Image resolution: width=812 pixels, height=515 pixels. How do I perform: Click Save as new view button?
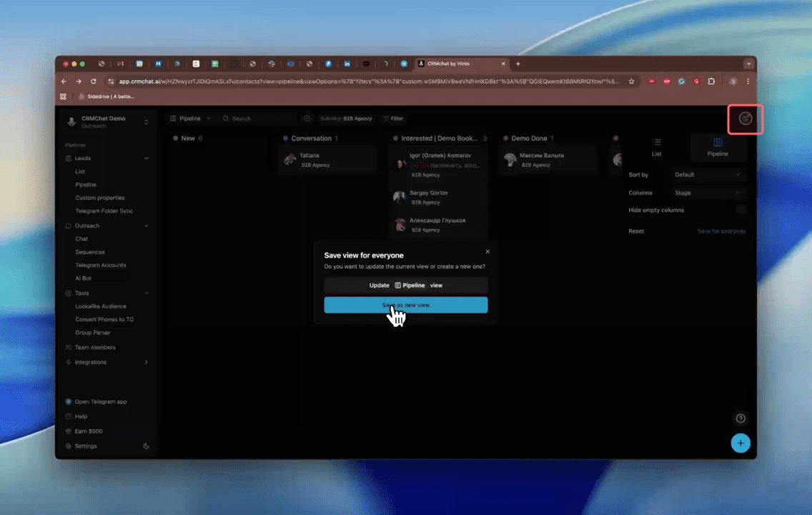(x=405, y=305)
